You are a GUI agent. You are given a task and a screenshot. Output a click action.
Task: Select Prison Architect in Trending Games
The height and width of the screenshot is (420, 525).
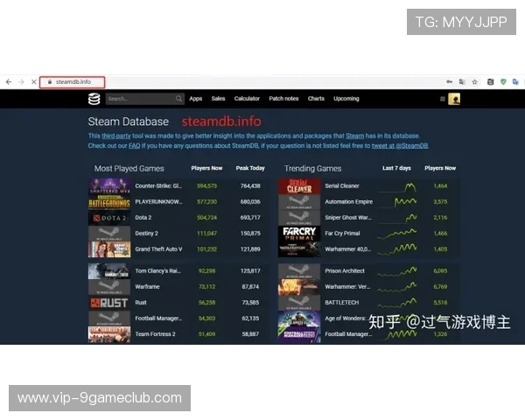click(345, 270)
